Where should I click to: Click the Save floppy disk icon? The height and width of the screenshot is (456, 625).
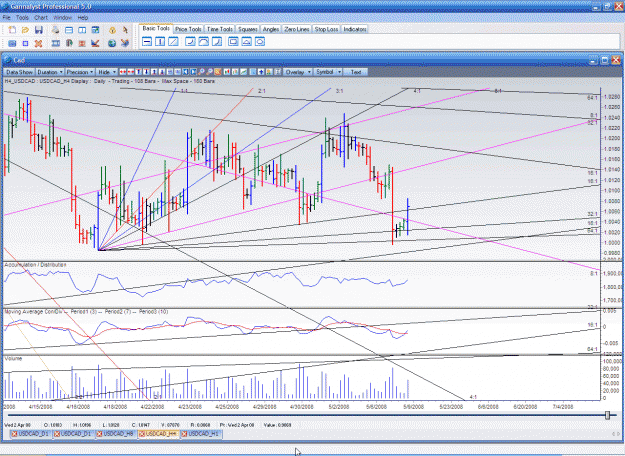[39, 30]
